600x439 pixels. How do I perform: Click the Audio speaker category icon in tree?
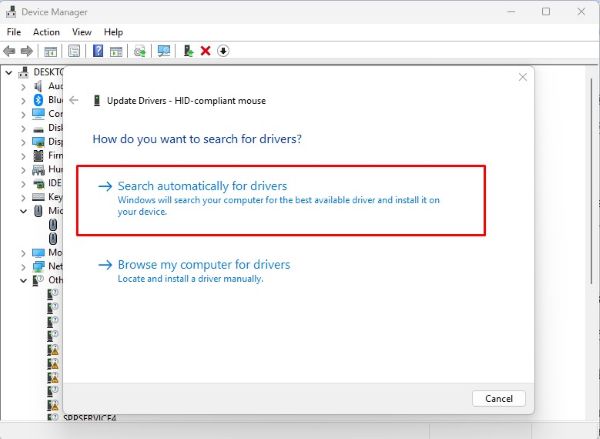pyautogui.click(x=38, y=86)
